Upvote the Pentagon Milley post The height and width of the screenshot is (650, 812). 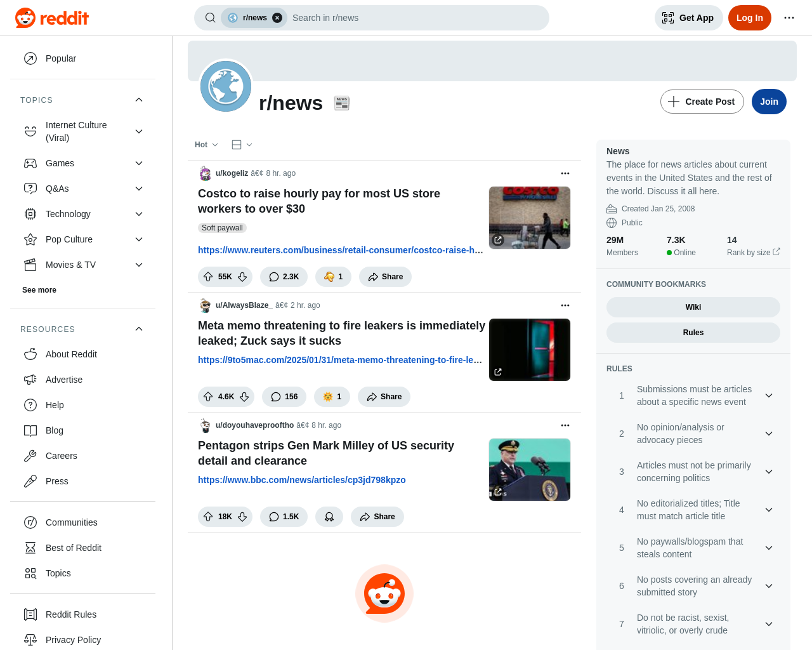point(208,517)
